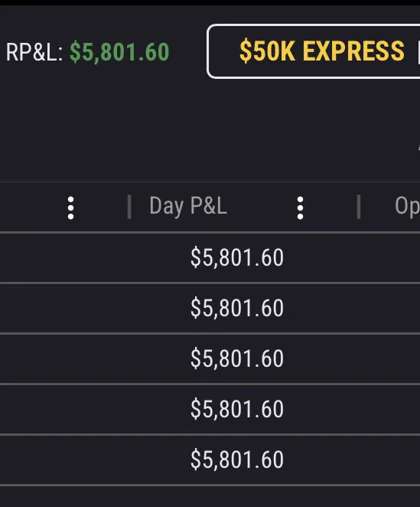Select the first row's cell under the Op column
The width and height of the screenshot is (420, 507).
tap(389, 257)
